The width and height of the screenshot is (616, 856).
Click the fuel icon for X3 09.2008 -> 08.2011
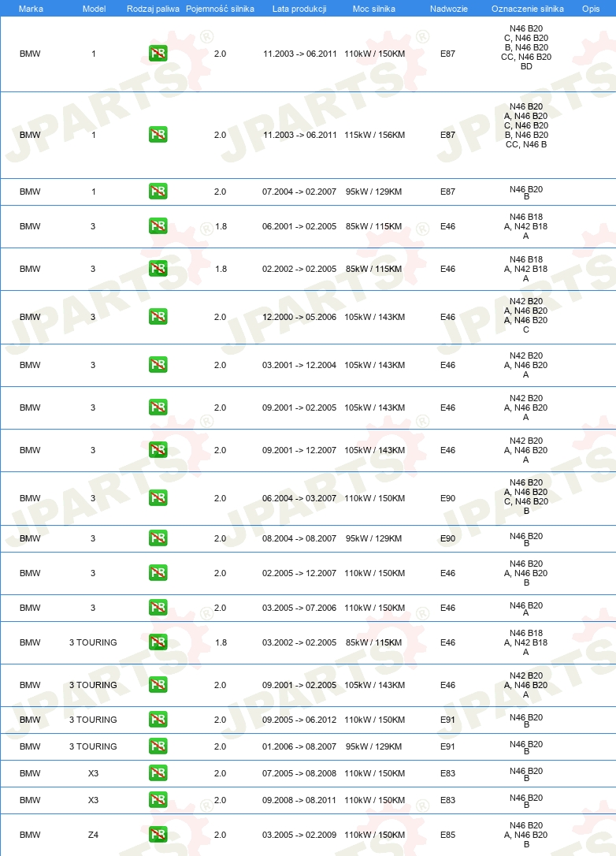tap(158, 800)
